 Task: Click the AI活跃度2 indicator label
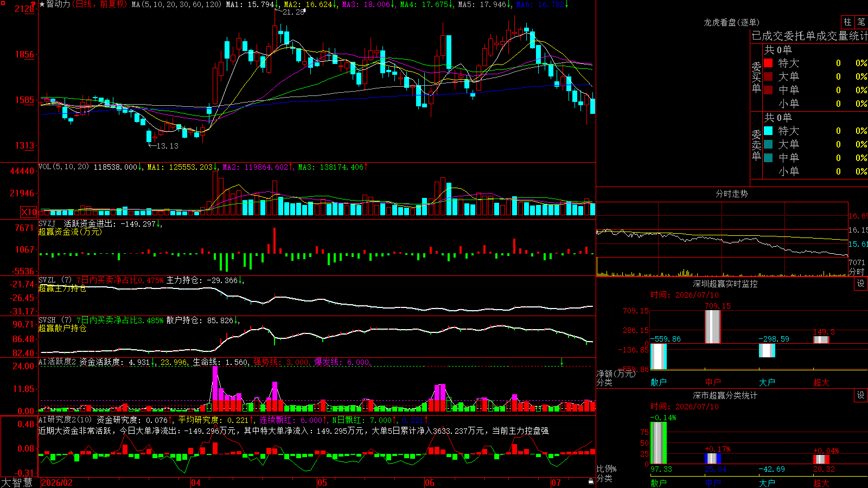57,362
